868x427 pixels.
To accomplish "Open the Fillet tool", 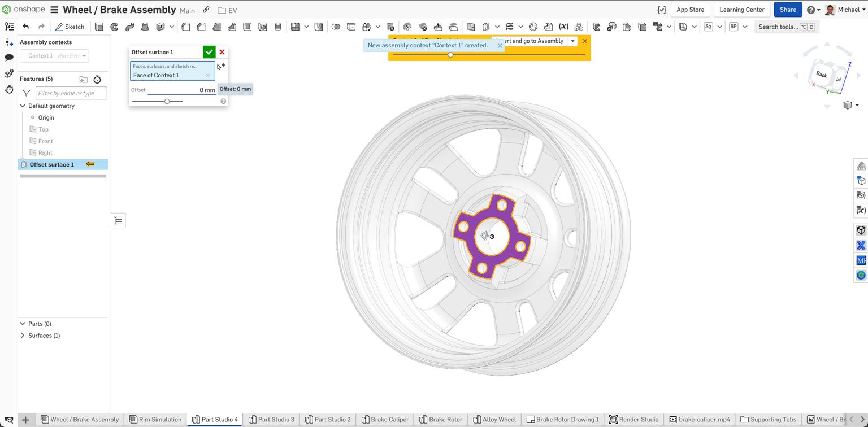I will 185,27.
